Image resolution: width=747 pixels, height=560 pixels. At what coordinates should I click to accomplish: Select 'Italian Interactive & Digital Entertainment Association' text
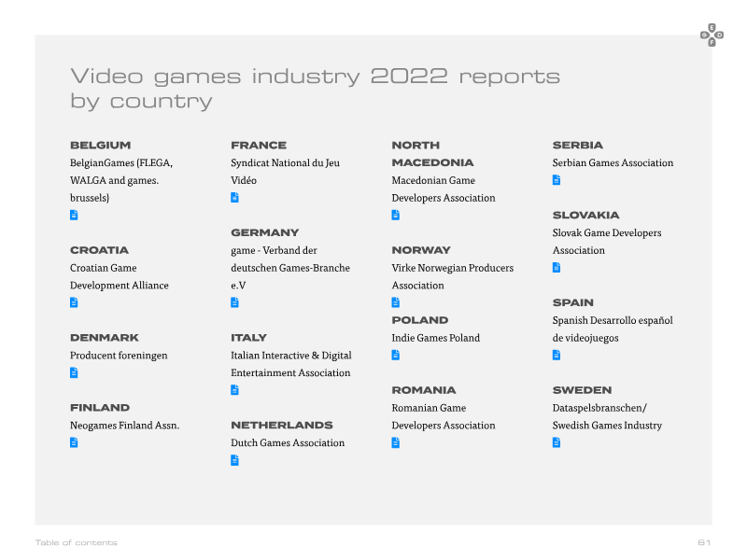pyautogui.click(x=291, y=364)
